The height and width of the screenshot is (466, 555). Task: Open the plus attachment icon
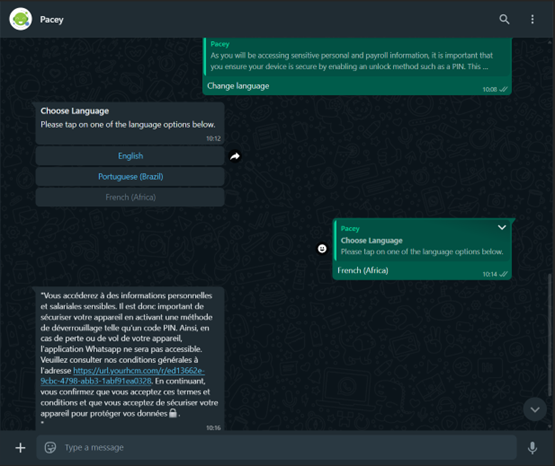click(x=21, y=448)
